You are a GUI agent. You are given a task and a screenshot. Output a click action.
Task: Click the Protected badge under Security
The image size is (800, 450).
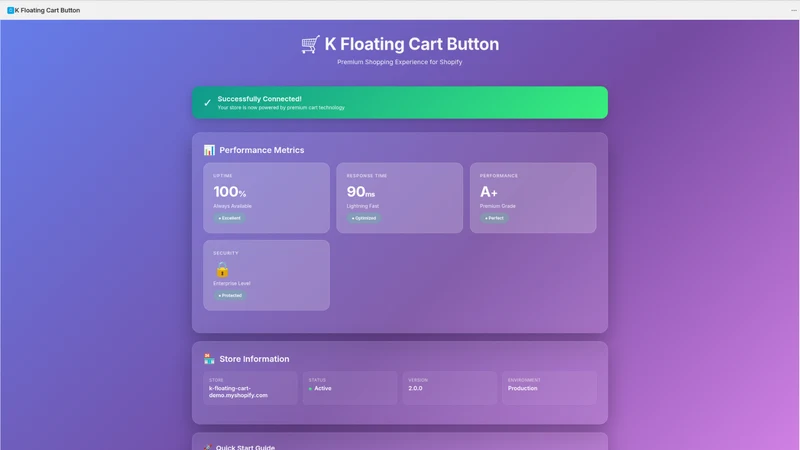[x=230, y=295]
